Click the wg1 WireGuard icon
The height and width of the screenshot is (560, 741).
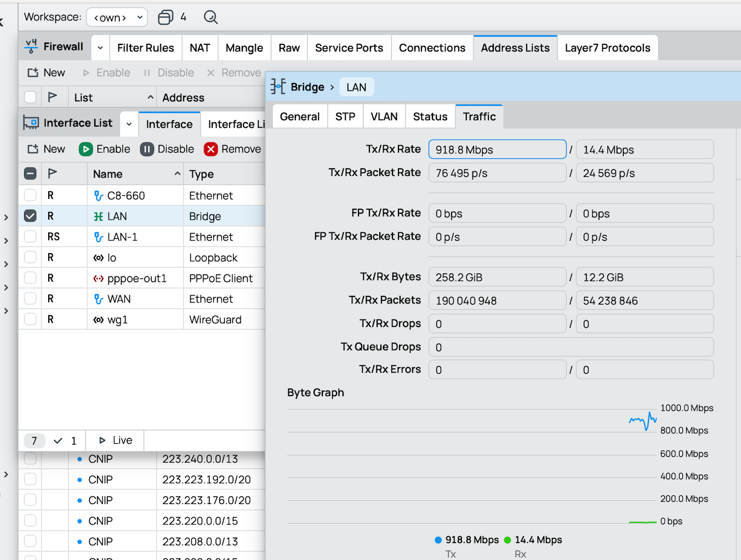coord(99,319)
